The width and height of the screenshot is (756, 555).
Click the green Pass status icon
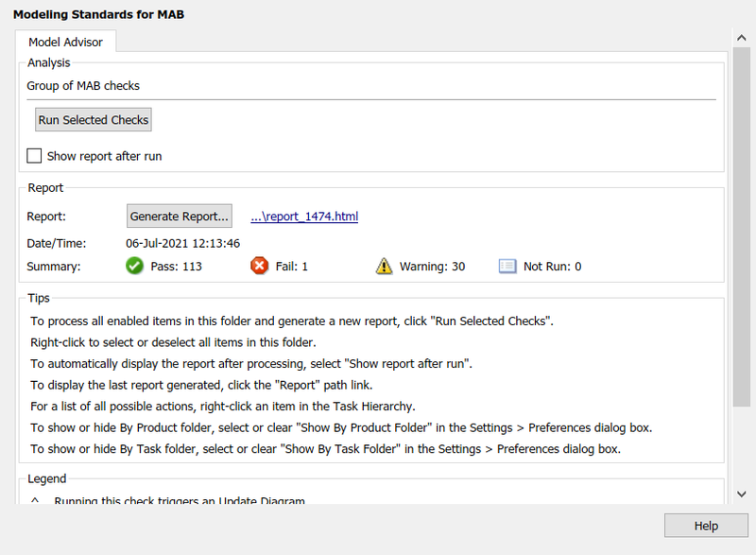pos(134,266)
